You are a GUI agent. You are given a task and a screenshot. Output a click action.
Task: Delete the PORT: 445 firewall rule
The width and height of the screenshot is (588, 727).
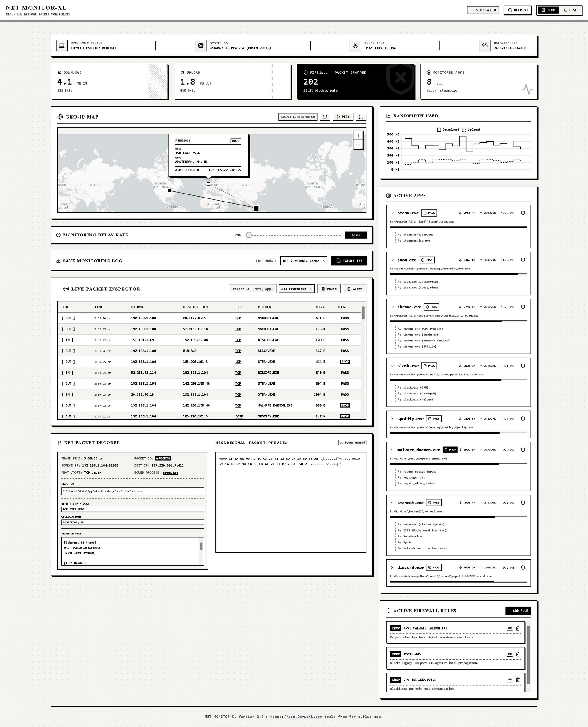(x=518, y=654)
